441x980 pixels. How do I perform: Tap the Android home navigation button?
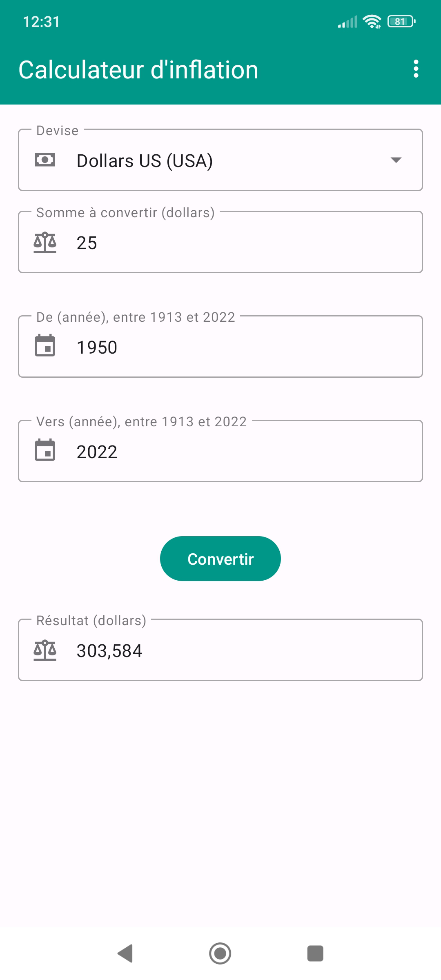coord(220,953)
